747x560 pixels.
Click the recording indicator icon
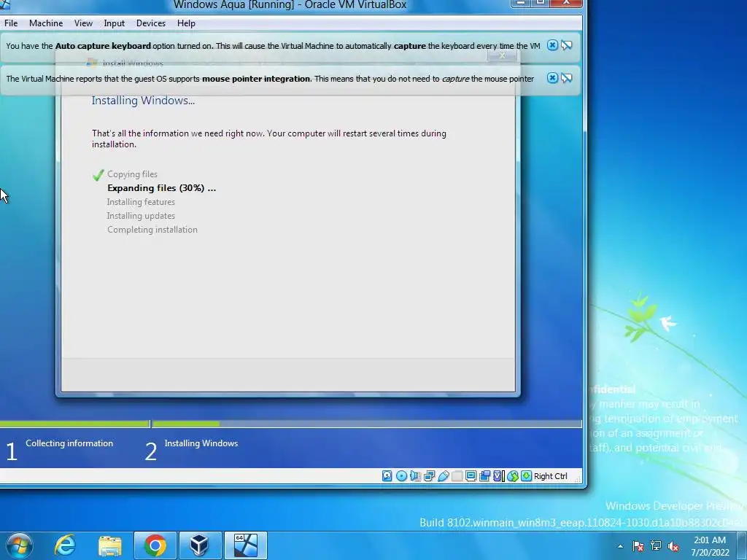tap(484, 475)
